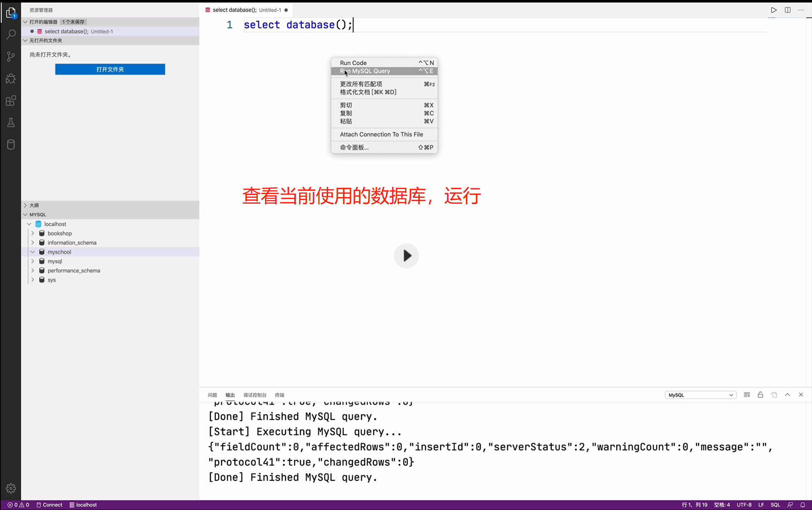The width and height of the screenshot is (812, 510).
Task: Choose Run Code from context menu
Action: click(384, 63)
